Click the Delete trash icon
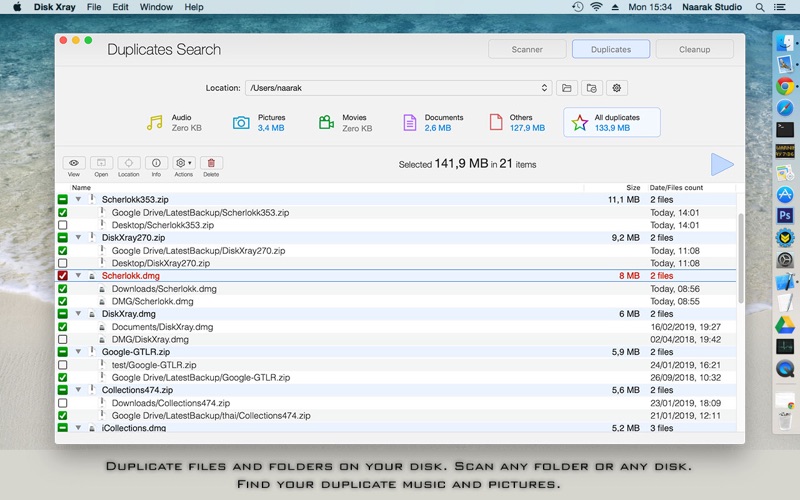Viewport: 800px width, 500px height. click(x=211, y=163)
